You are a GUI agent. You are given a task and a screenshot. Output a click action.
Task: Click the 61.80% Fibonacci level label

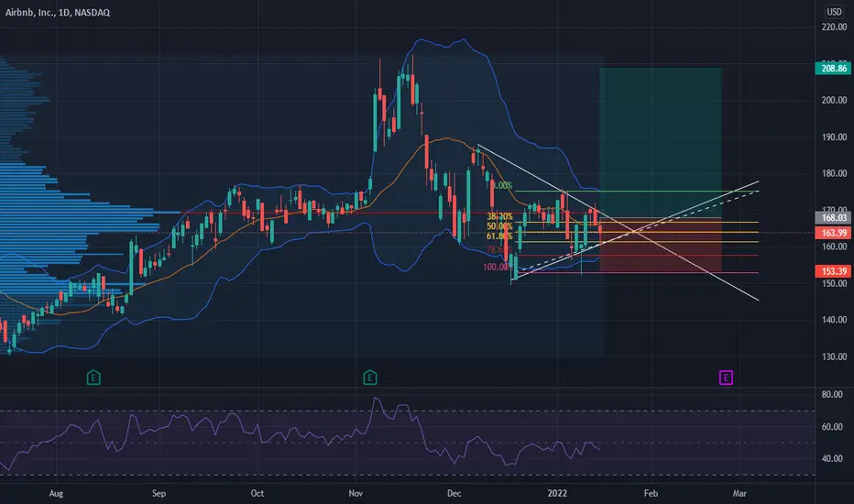click(x=499, y=236)
